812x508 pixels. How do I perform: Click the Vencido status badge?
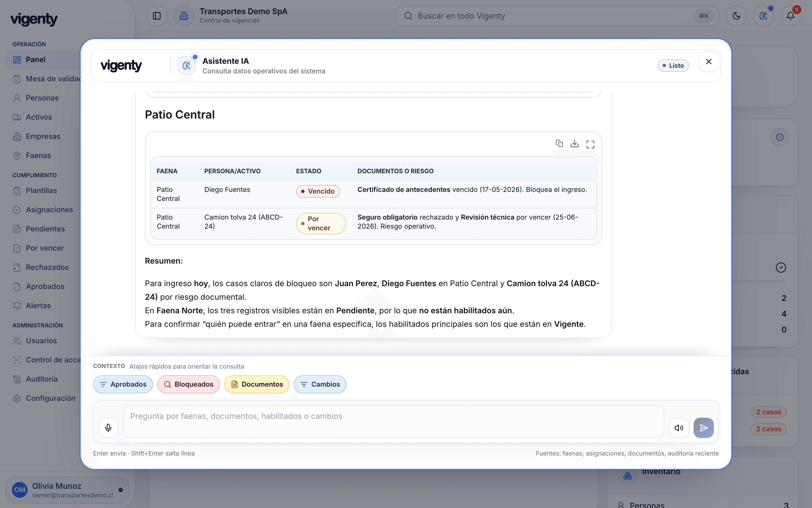point(318,191)
